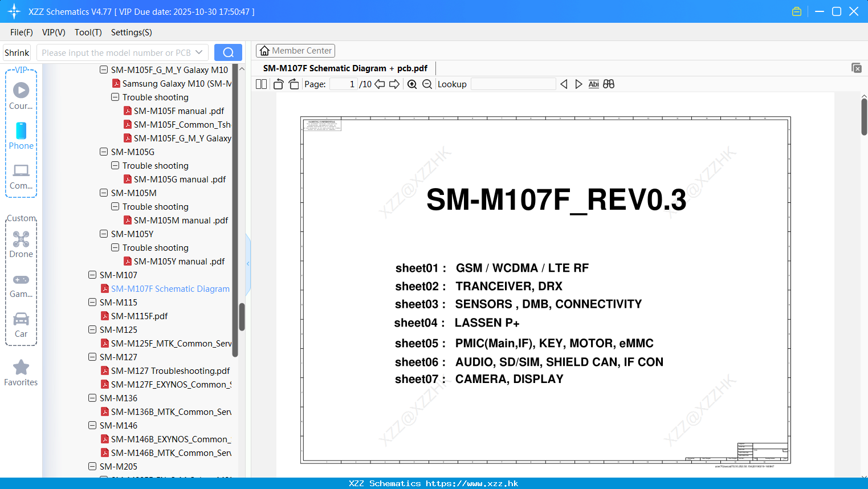
Task: Open the Courses sidebar icon
Action: (x=21, y=96)
